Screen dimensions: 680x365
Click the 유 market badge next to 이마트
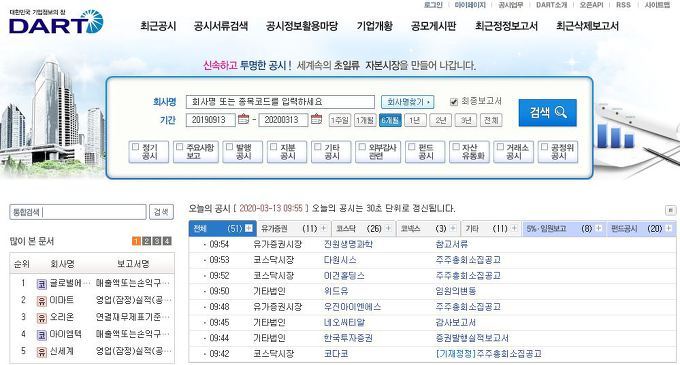(42, 301)
